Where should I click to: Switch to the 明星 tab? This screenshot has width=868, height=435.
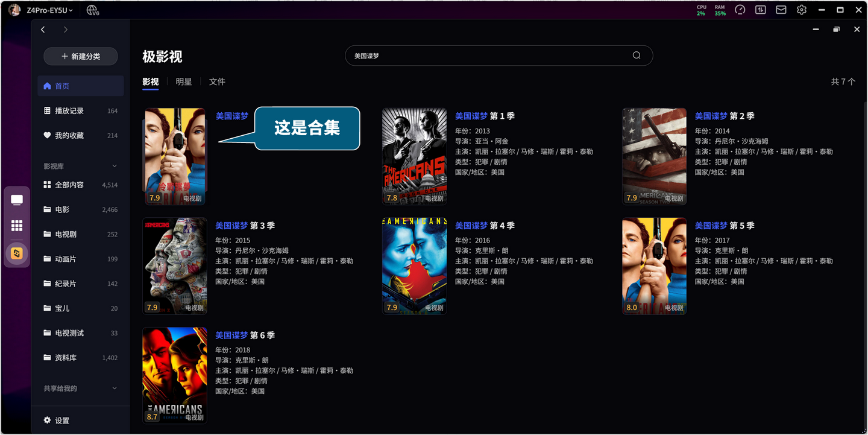click(184, 82)
